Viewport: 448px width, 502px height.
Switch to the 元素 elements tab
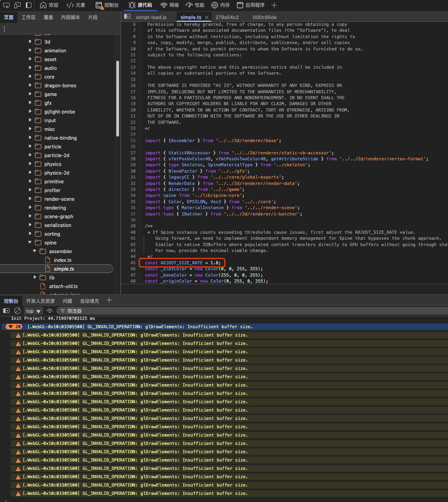coord(76,5)
